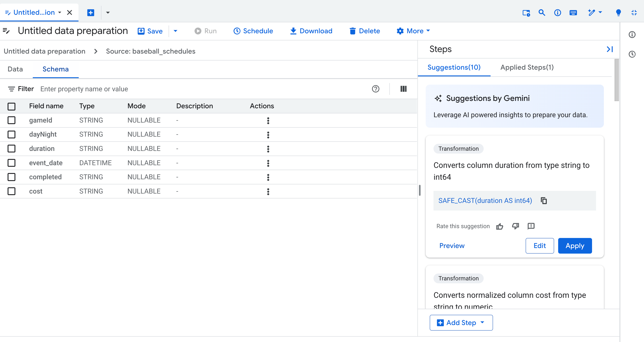Screen dimensions: 644x342
Task: Apply the duration conversion suggestion
Action: (x=575, y=246)
